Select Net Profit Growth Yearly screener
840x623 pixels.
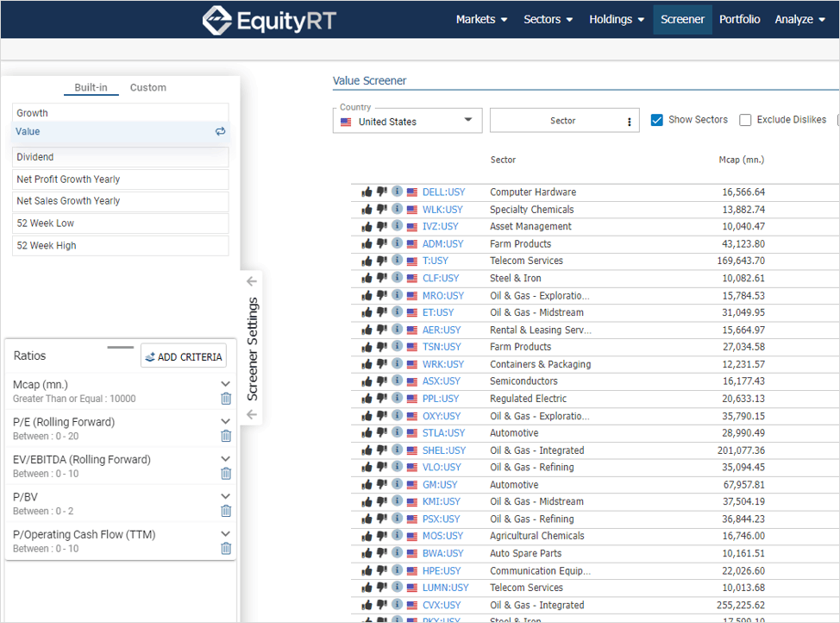point(121,179)
